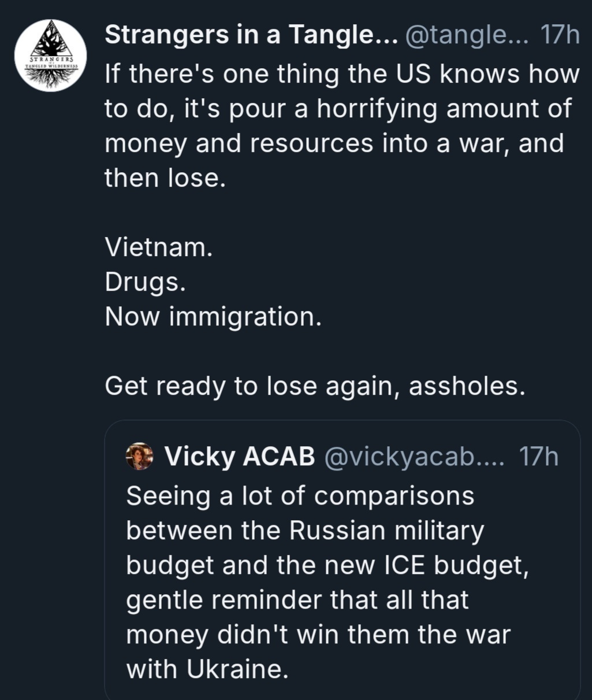Click "between the Russian military" in quoted post
592x700 pixels.
(x=305, y=531)
